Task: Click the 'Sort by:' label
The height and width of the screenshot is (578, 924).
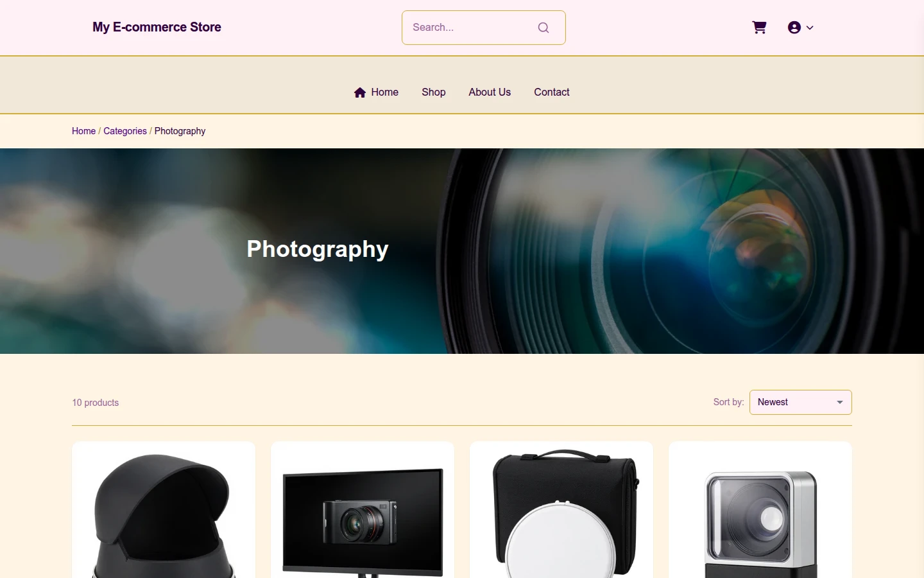Action: pyautogui.click(x=728, y=402)
